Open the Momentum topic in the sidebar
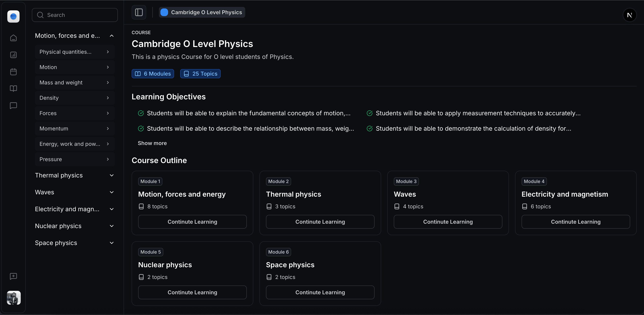 [x=74, y=129]
